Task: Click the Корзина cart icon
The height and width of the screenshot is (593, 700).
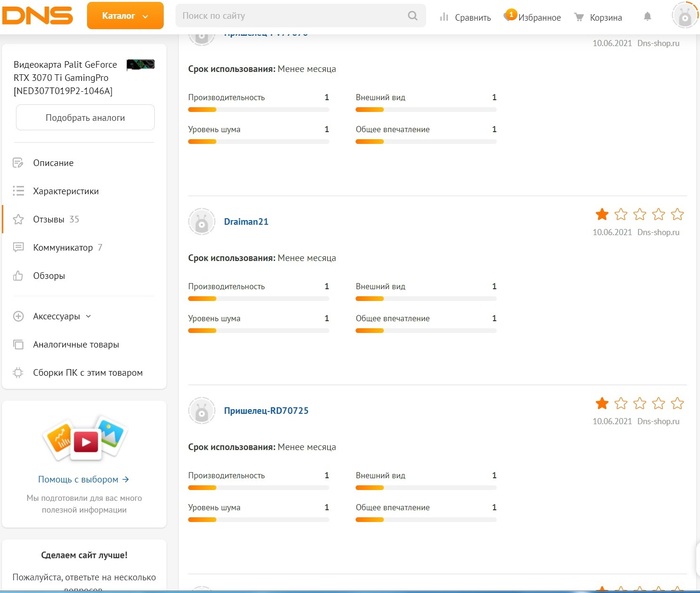Action: point(579,17)
